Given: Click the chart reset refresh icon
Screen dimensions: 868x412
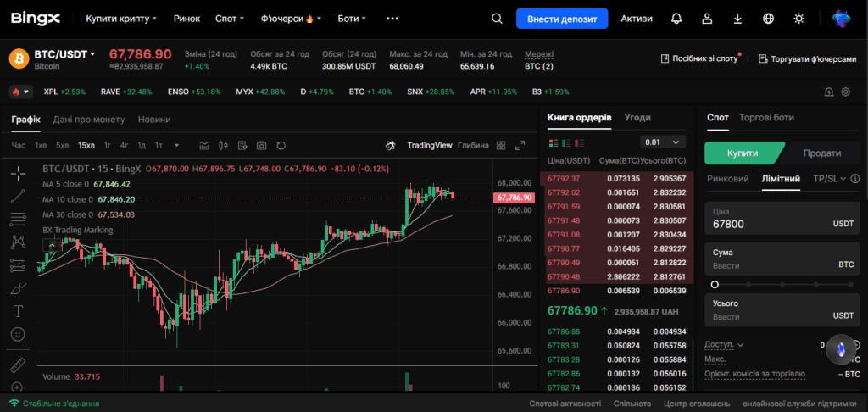Looking at the screenshot, I should pyautogui.click(x=281, y=146).
